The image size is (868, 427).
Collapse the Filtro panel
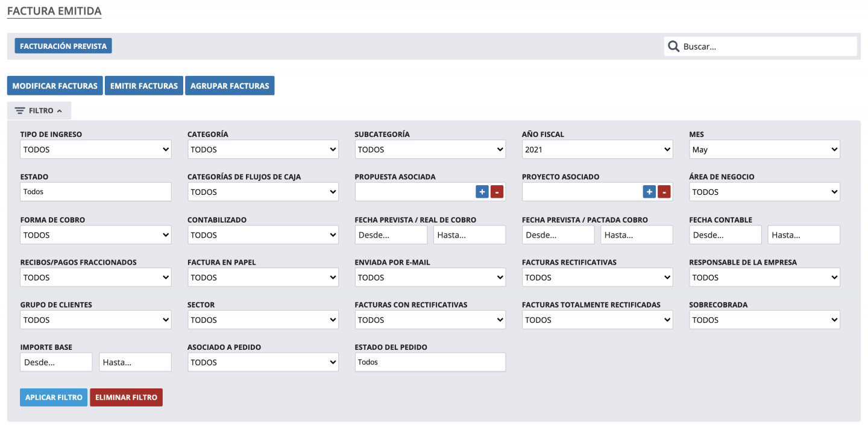39,111
